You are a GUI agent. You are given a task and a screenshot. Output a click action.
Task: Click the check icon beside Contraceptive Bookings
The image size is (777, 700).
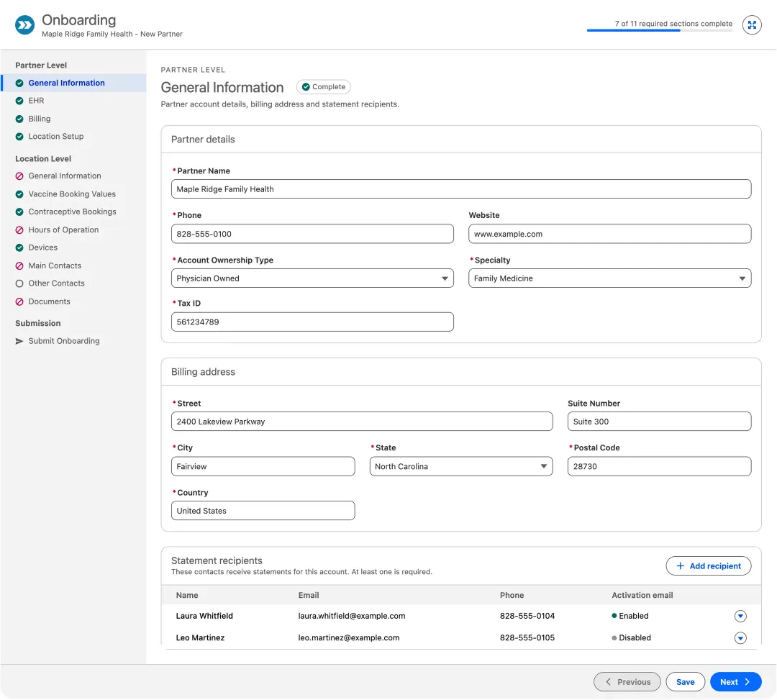pos(19,212)
